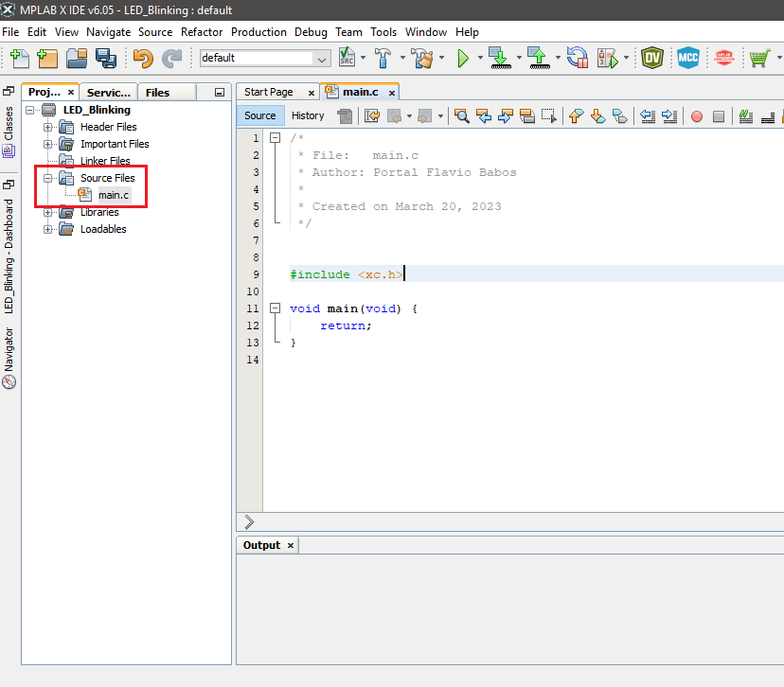Open the MPLAB Discover icon
Viewport: 784px width, 687px height.
click(724, 58)
